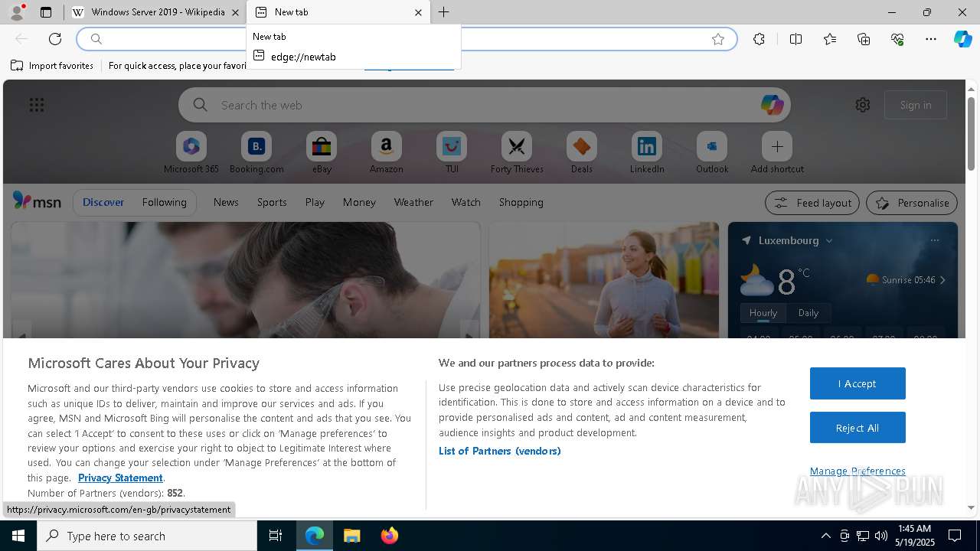Open the News section
This screenshot has height=551, width=980.
(x=226, y=202)
